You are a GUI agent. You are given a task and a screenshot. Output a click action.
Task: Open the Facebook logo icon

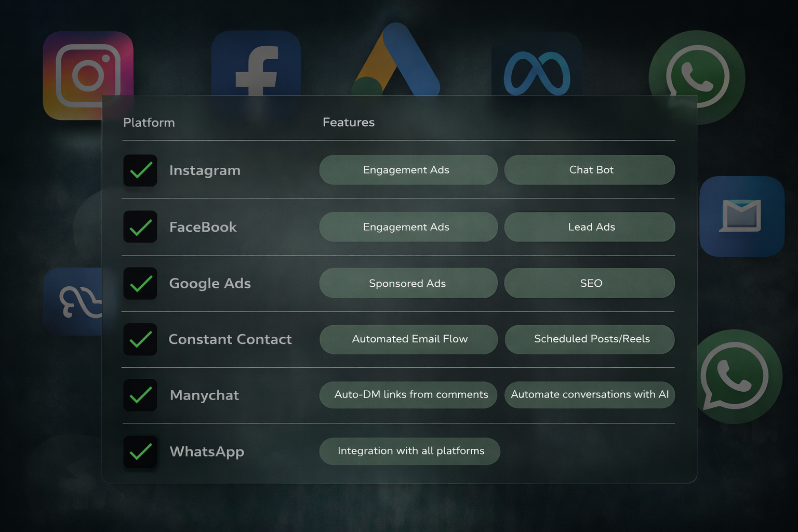pyautogui.click(x=256, y=63)
